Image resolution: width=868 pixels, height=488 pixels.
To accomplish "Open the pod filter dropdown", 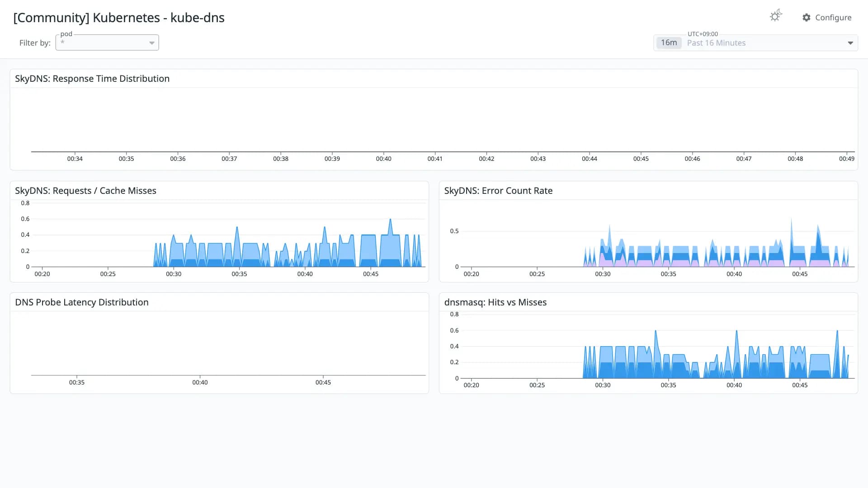I will click(107, 42).
